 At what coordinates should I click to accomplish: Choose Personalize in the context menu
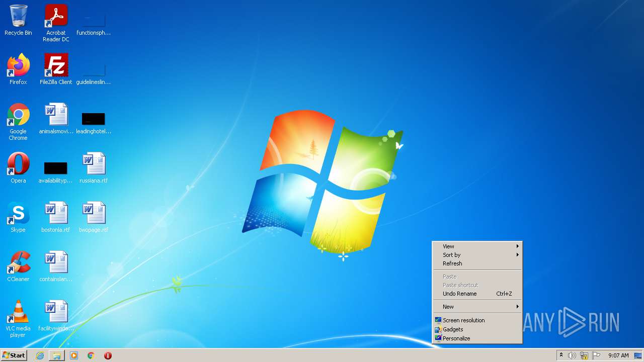477,338
